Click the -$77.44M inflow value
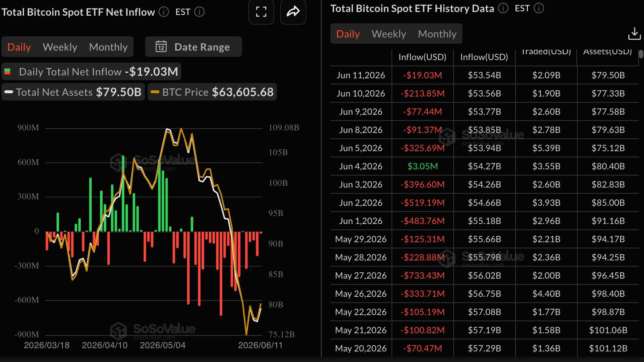This screenshot has width=644, height=362. (x=423, y=112)
